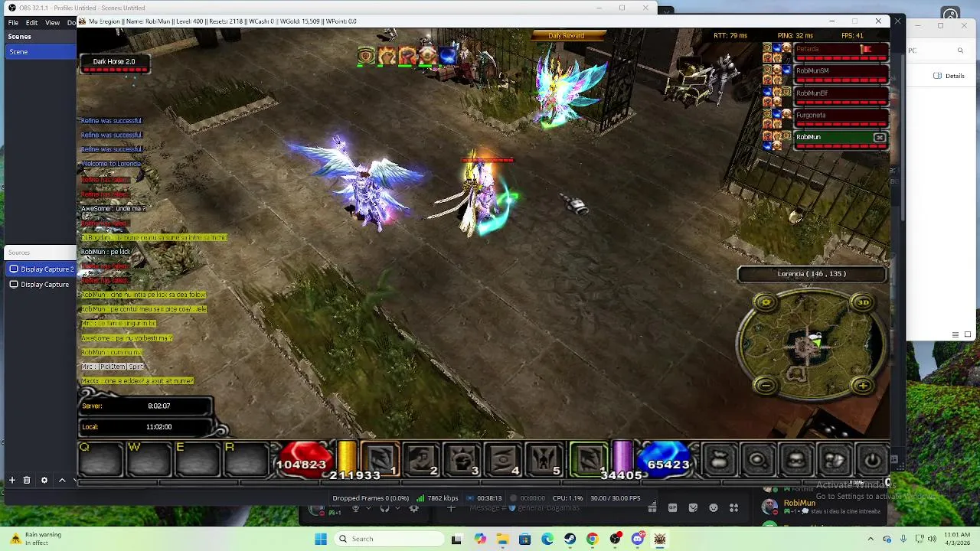The width and height of the screenshot is (980, 551).
Task: Open Discord from taskbar
Action: (x=637, y=539)
